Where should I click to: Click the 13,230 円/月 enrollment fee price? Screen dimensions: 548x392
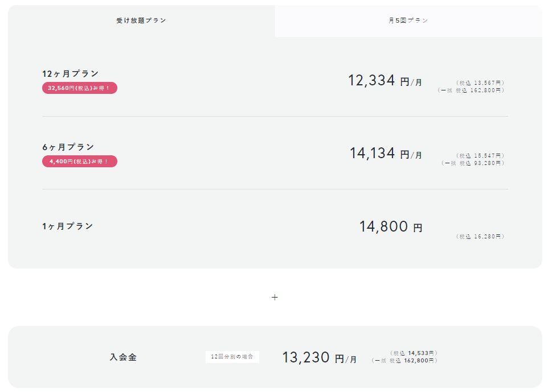point(320,357)
